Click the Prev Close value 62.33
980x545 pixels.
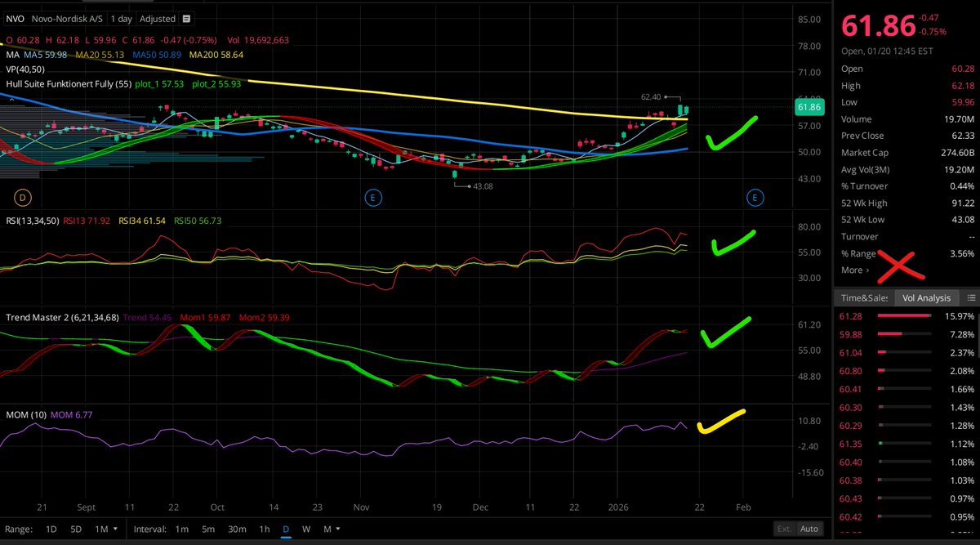pos(961,136)
